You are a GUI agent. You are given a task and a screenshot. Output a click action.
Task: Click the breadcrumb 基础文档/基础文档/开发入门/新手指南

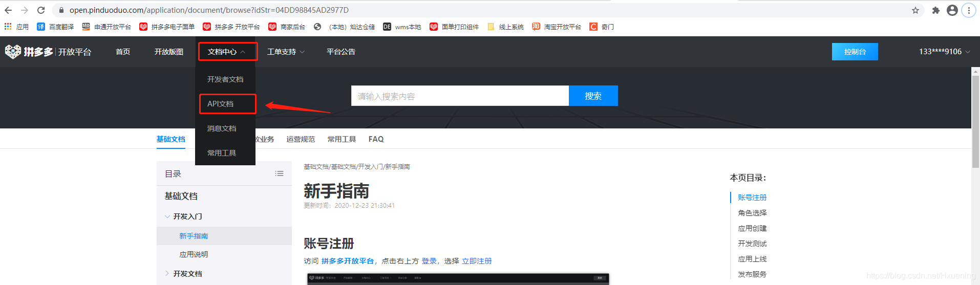tap(357, 167)
